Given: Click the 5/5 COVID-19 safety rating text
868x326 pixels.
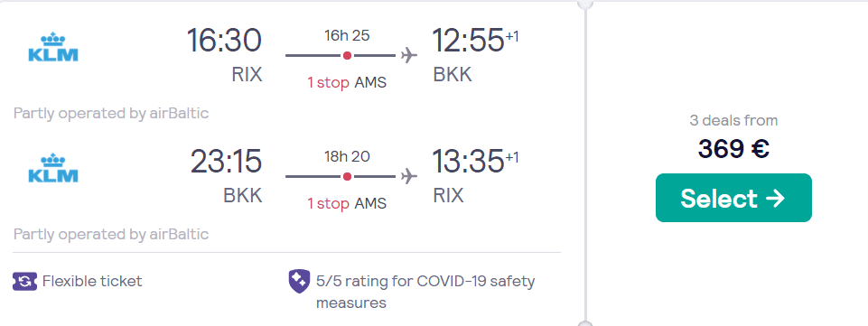Looking at the screenshot, I should 425,292.
